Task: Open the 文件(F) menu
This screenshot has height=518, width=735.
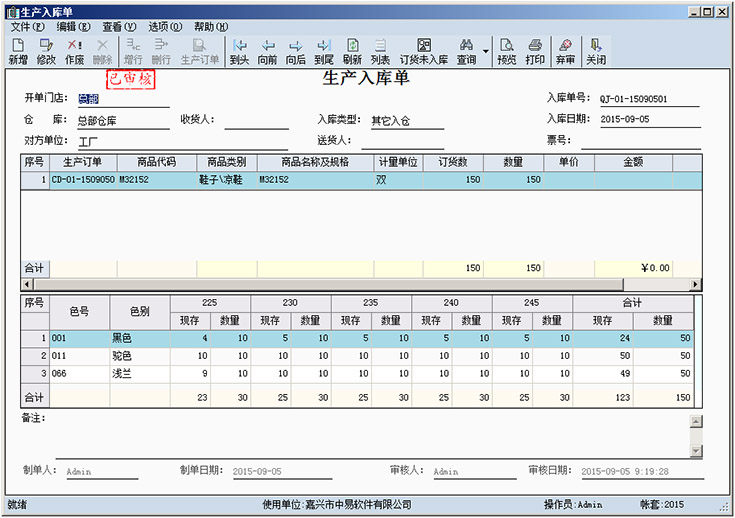Action: coord(27,27)
